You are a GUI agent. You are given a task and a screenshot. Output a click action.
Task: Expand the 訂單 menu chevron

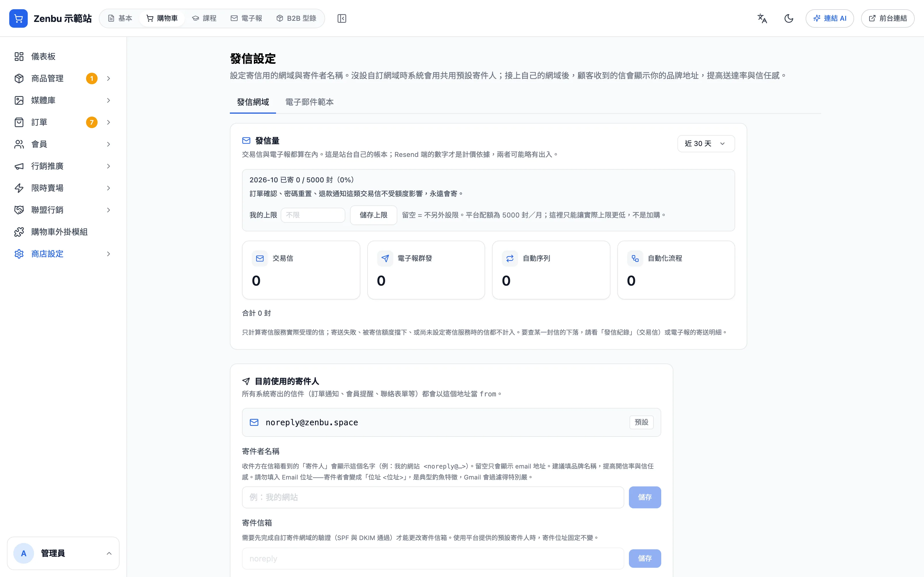point(109,123)
